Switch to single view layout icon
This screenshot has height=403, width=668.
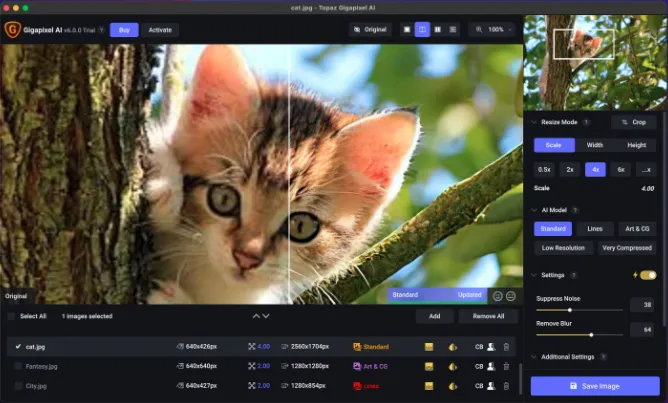point(407,29)
